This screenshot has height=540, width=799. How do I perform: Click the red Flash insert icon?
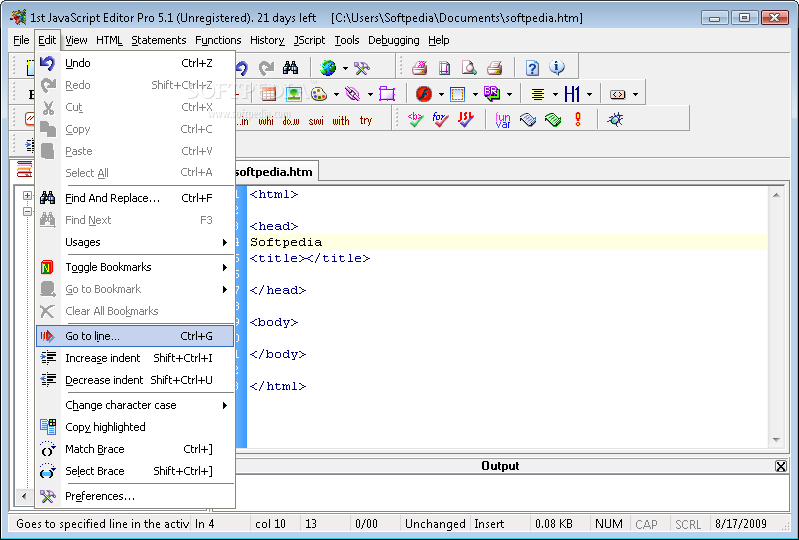[423, 94]
